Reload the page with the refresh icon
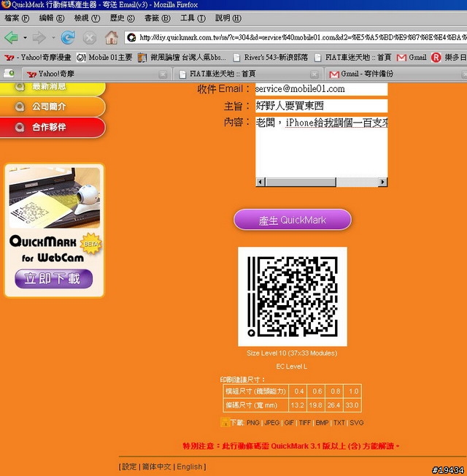 68,38
